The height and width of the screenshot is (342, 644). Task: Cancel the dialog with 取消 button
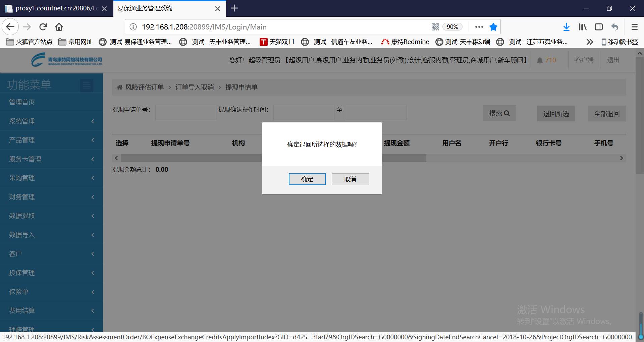point(350,179)
